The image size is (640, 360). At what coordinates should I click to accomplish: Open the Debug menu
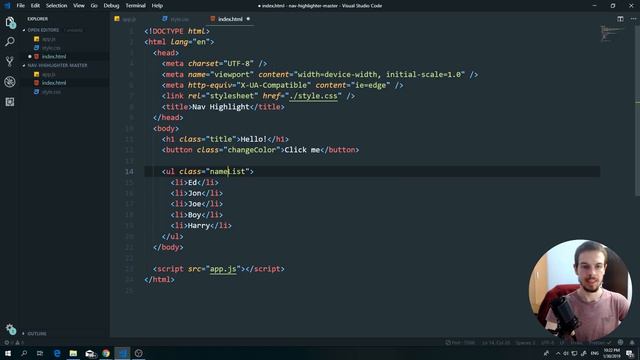pos(111,6)
